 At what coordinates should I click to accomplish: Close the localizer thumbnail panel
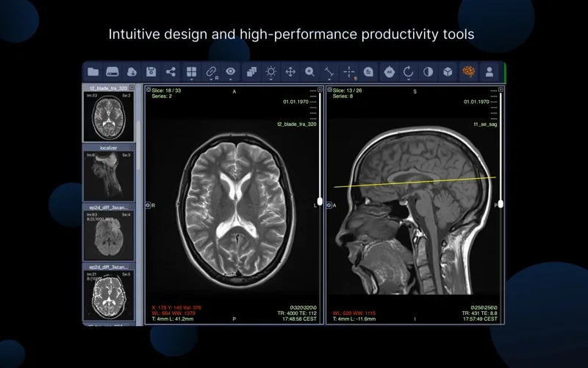tap(132, 147)
